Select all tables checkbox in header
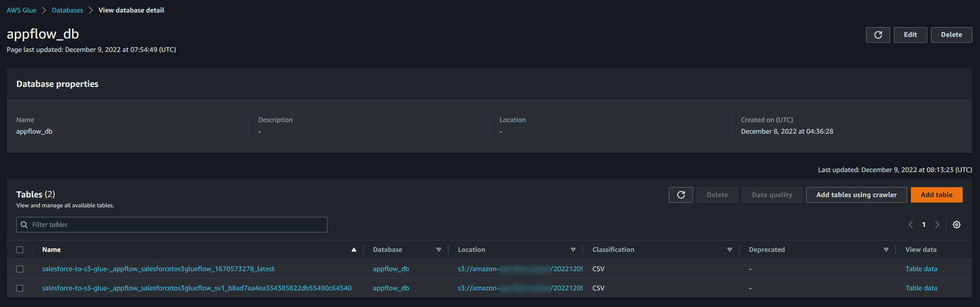The width and height of the screenshot is (980, 307). (x=20, y=250)
